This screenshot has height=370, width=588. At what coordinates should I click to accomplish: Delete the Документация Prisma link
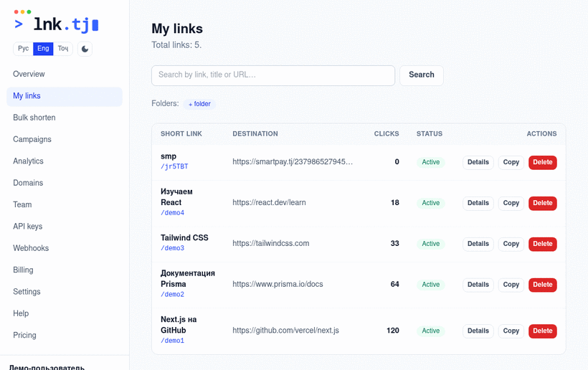coord(543,285)
